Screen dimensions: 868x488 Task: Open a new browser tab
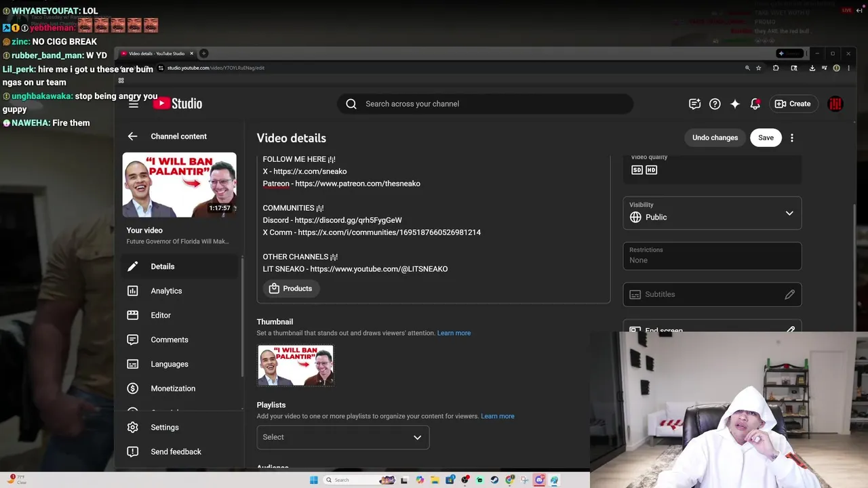pyautogui.click(x=203, y=54)
